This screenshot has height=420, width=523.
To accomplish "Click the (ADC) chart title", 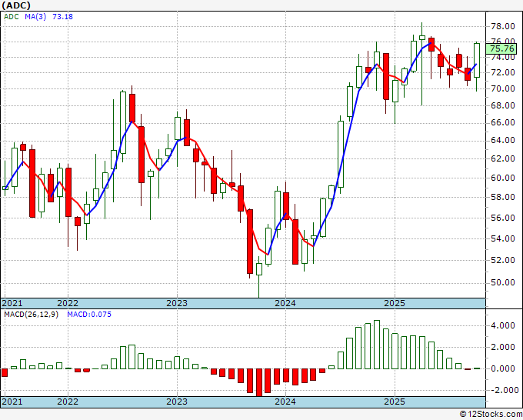I will point(16,5).
